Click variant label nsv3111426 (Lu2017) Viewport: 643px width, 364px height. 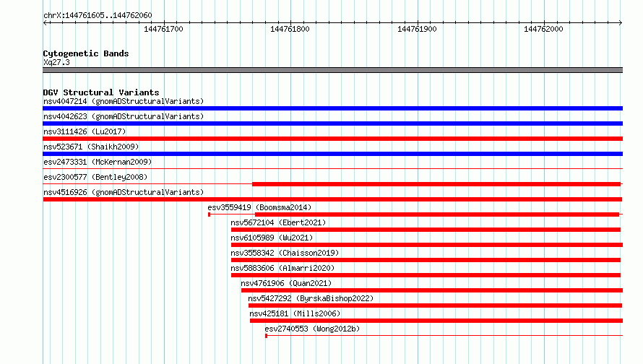pos(85,131)
